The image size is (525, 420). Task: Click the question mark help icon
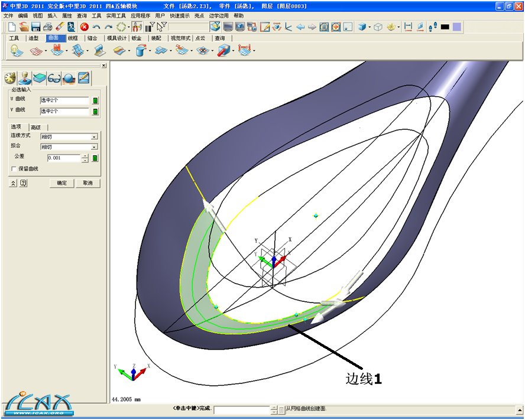coord(23,183)
